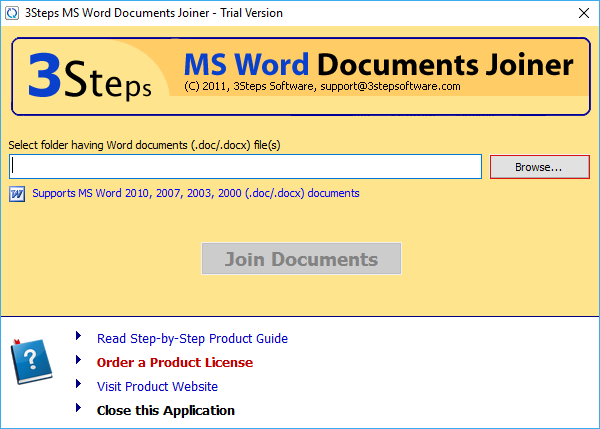Image resolution: width=600 pixels, height=429 pixels.
Task: Choose Close this Application link
Action: 166,410
